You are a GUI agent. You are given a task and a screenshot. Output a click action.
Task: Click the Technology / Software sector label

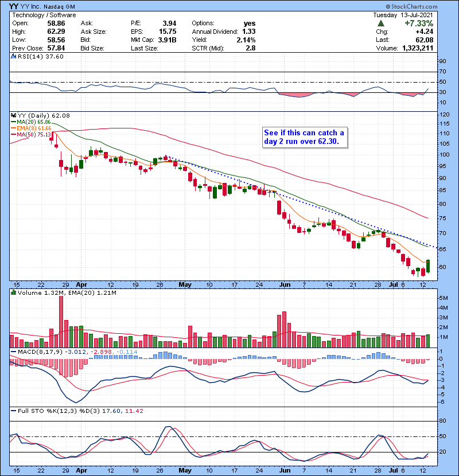tap(37, 14)
